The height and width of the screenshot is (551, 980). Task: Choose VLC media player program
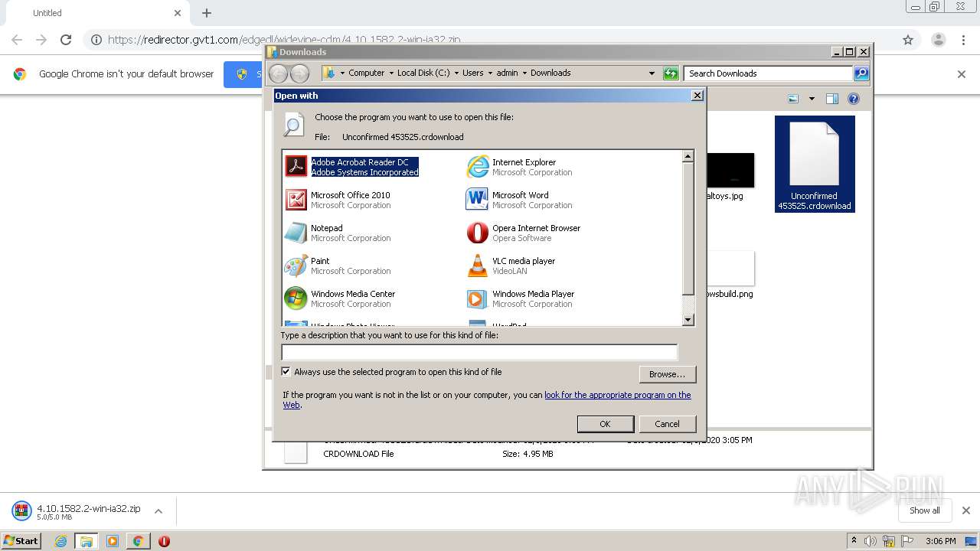[x=511, y=266]
